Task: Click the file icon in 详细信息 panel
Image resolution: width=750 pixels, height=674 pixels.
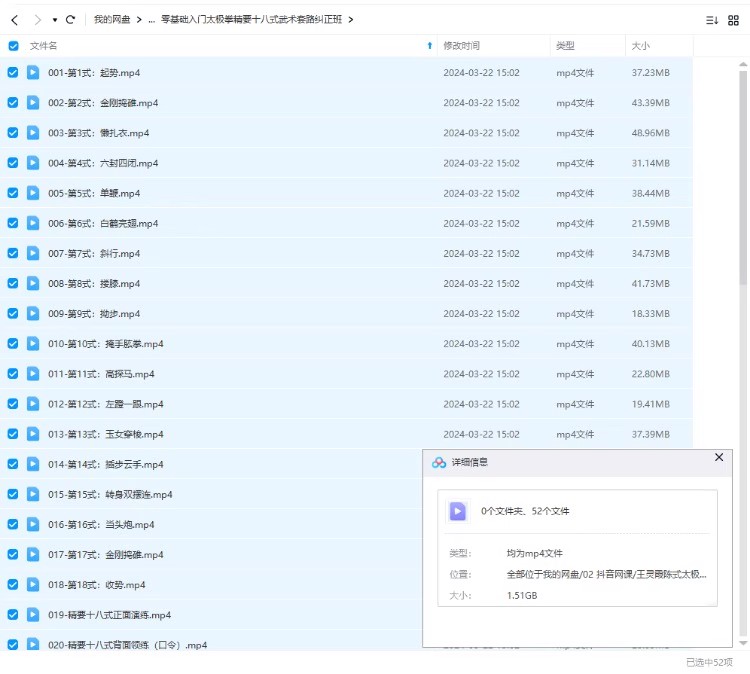Action: 458,511
